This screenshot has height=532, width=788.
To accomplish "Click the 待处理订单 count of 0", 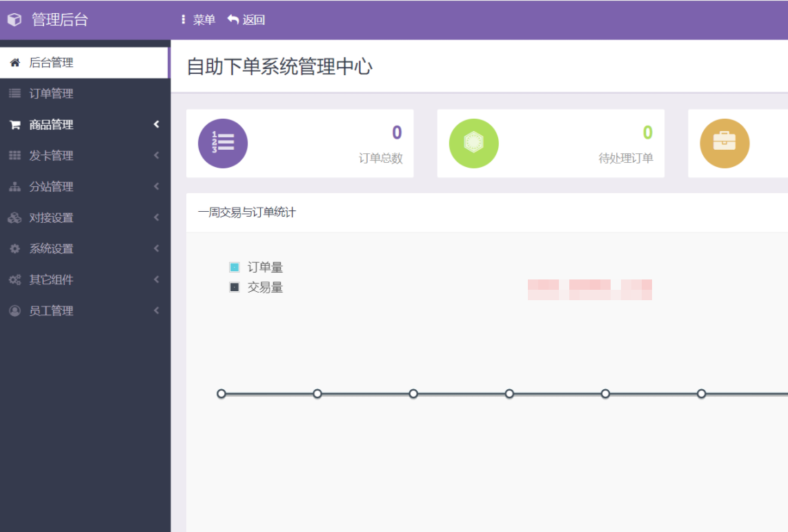I will [x=647, y=132].
